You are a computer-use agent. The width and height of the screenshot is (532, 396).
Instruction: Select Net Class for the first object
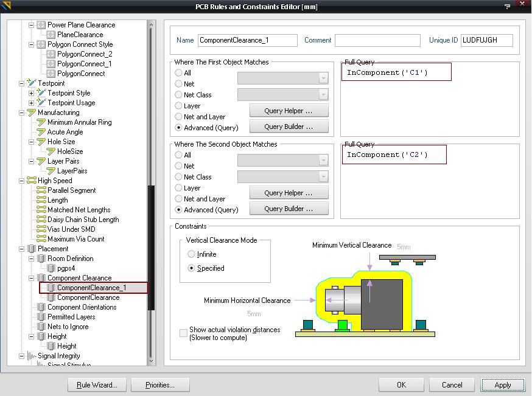click(178, 95)
